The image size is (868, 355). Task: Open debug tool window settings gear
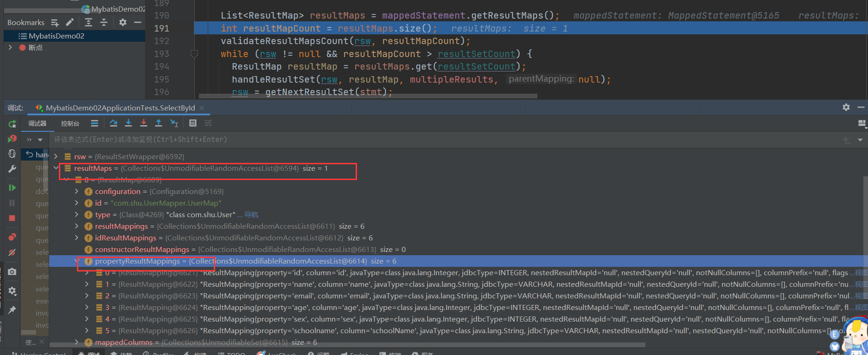(846, 107)
